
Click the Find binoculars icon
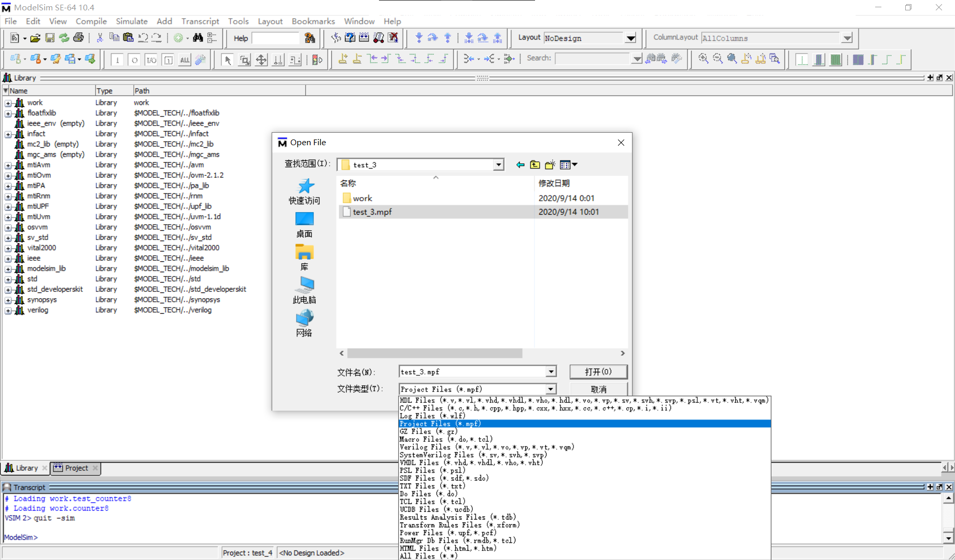pos(198,38)
